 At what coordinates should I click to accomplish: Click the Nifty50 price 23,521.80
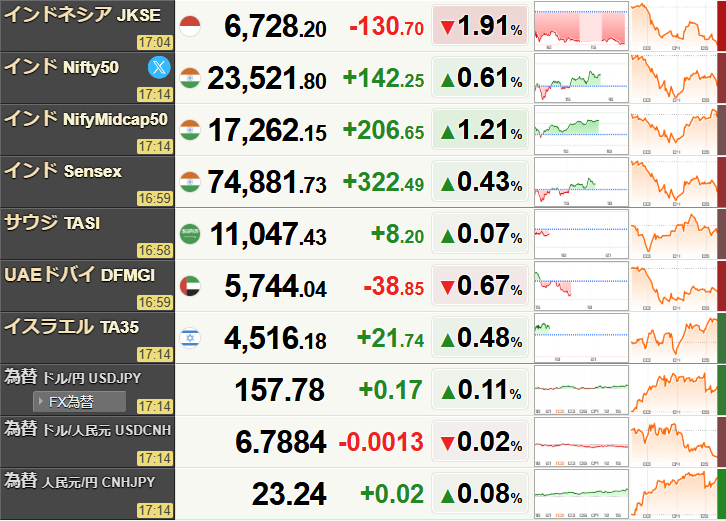point(267,78)
